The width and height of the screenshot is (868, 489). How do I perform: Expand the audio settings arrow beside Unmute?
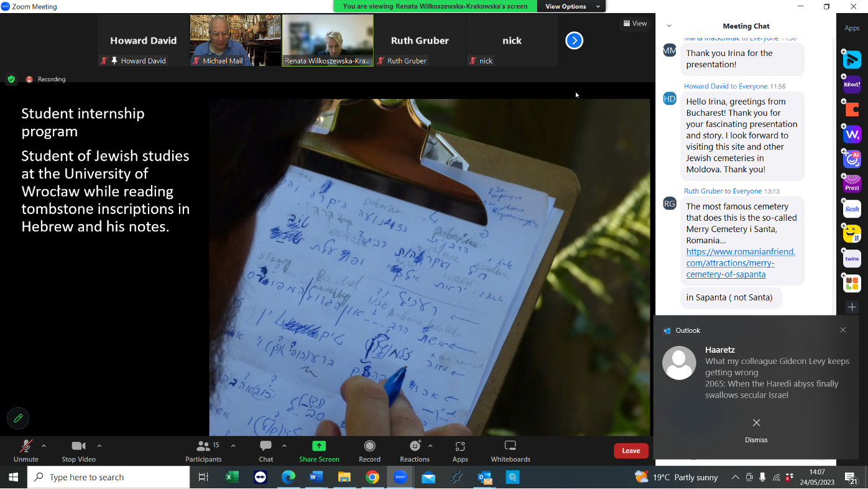(x=44, y=445)
